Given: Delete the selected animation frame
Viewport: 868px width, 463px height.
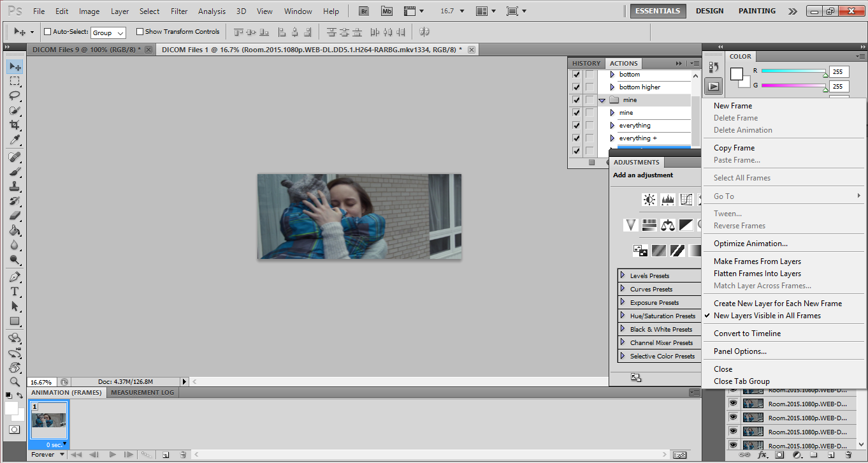Looking at the screenshot, I should (x=183, y=455).
